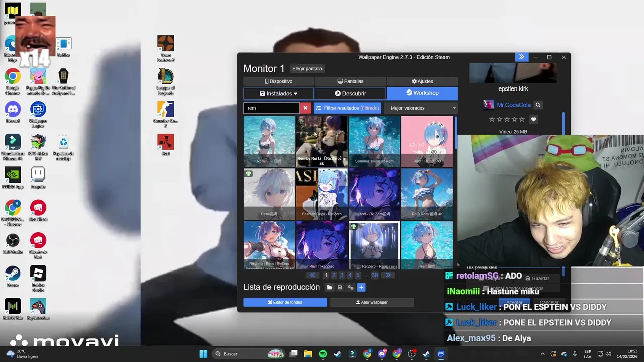Viewport: 644px width, 362px height.
Task: Search author Mr.CocaCola with magnifier icon
Action: (538, 105)
